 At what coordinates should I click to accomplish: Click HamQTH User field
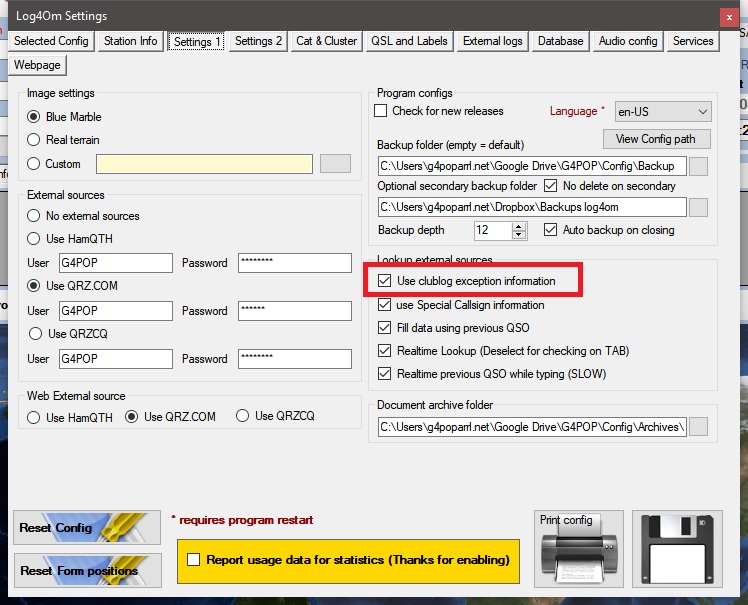[116, 263]
